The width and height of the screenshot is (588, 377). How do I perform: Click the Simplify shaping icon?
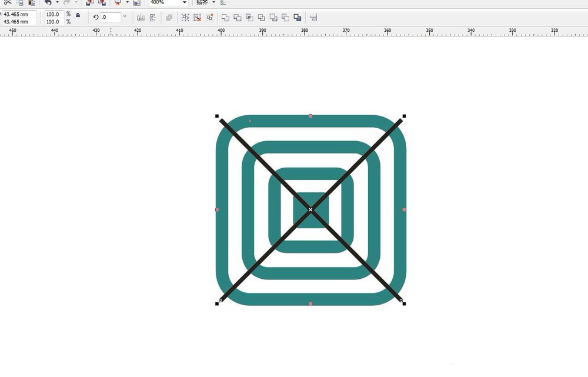(262, 18)
